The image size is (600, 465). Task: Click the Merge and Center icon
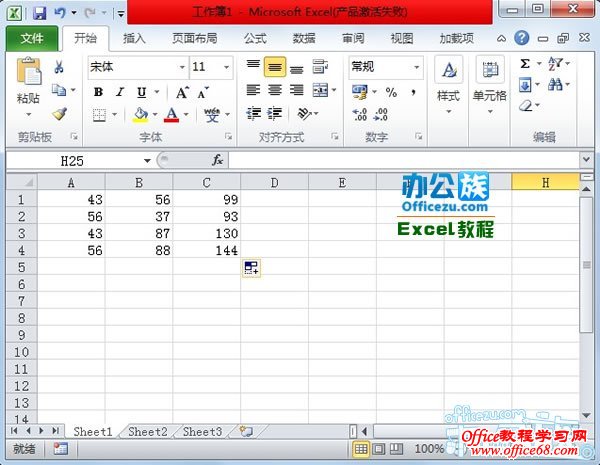[320, 90]
